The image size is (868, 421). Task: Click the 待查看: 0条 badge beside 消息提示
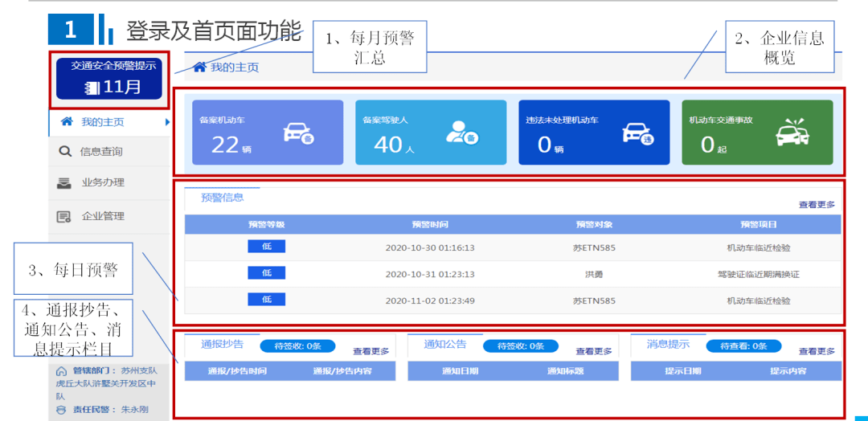point(743,346)
